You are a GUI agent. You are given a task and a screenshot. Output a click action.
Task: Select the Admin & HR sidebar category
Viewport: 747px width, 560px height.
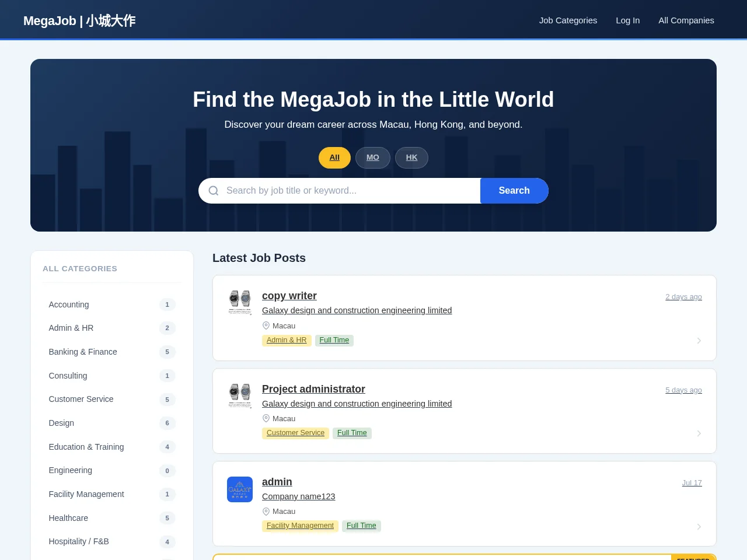click(112, 328)
